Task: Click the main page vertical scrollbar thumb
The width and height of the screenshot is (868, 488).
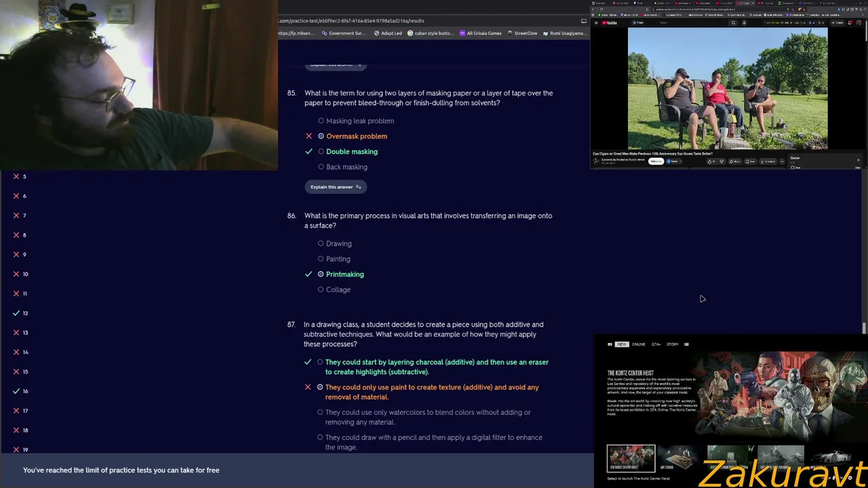Action: 864,328
